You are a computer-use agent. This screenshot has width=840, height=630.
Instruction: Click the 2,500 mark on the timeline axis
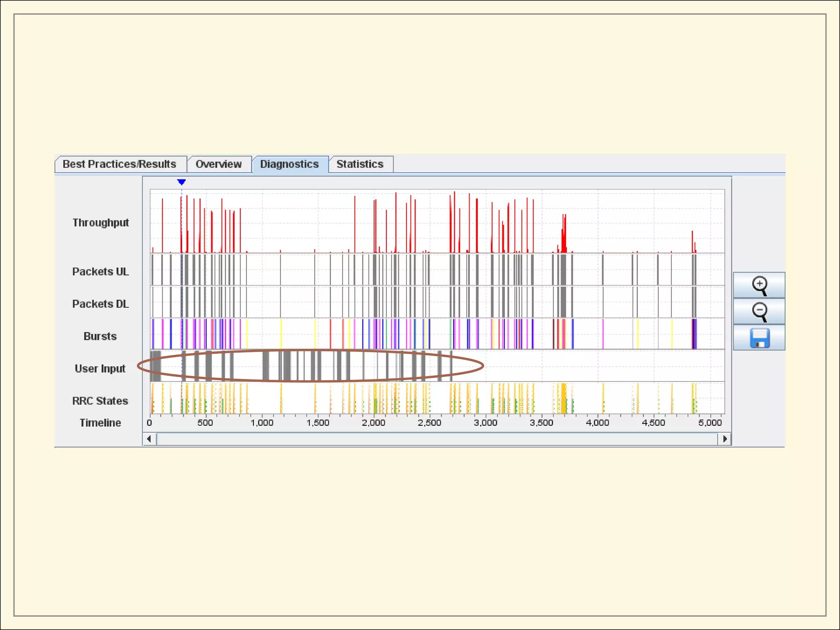429,423
